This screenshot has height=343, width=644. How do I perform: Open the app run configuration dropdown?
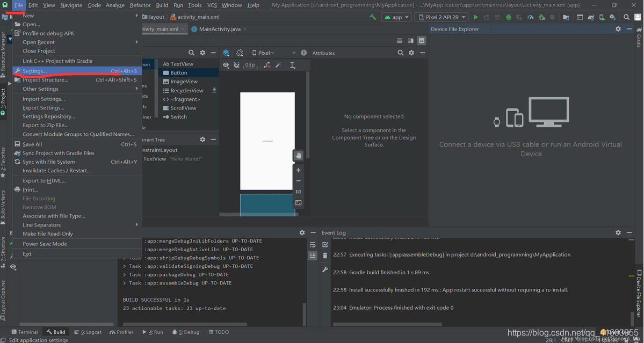pos(396,17)
